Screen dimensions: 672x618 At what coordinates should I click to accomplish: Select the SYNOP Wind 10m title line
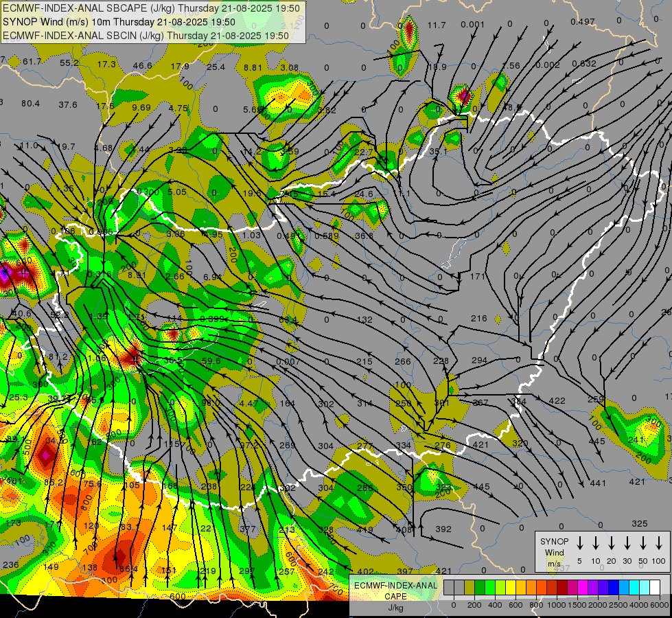coord(119,22)
